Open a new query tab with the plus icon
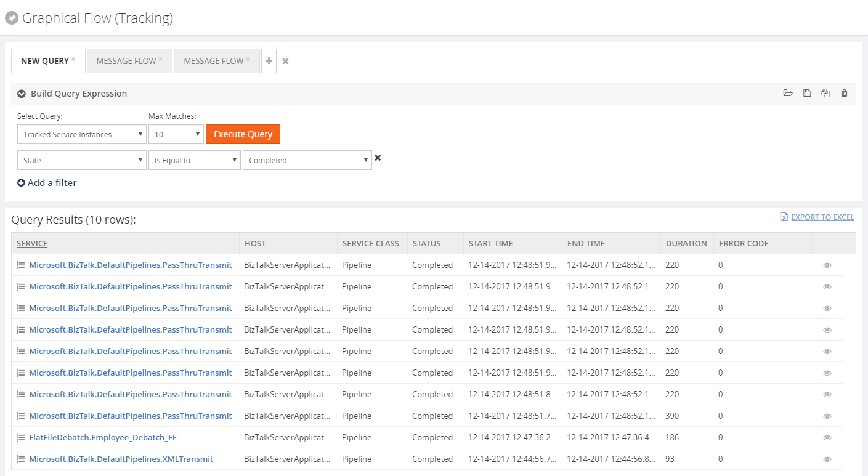Image resolution: width=868 pixels, height=476 pixels. pos(269,60)
